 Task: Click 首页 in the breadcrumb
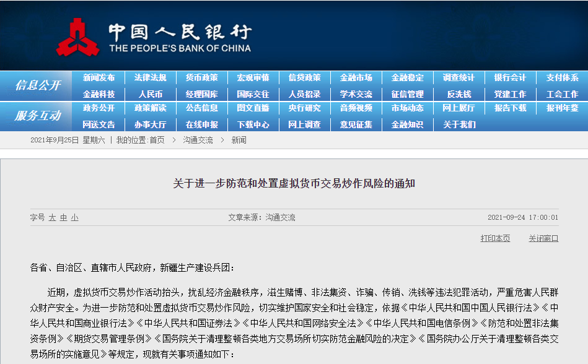pos(157,140)
